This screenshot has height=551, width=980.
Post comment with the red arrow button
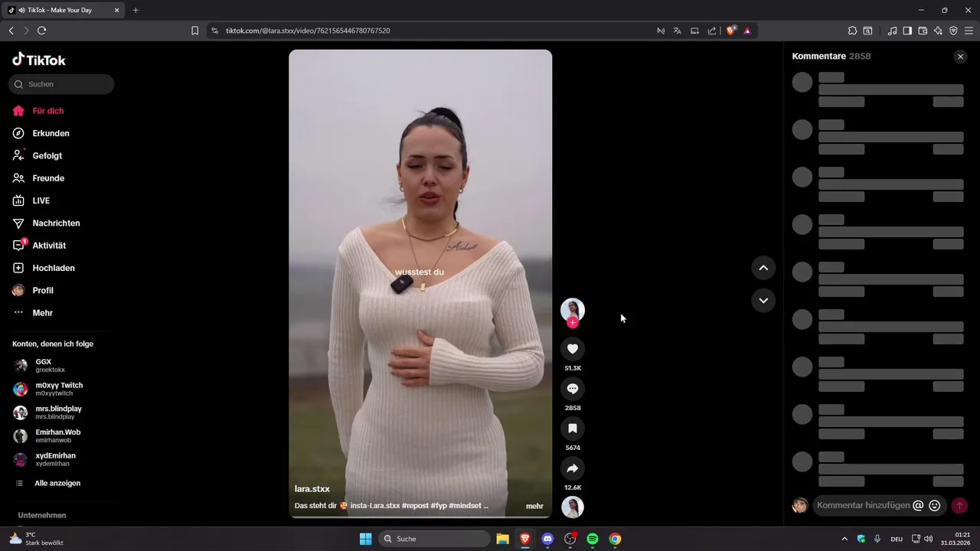(x=959, y=506)
